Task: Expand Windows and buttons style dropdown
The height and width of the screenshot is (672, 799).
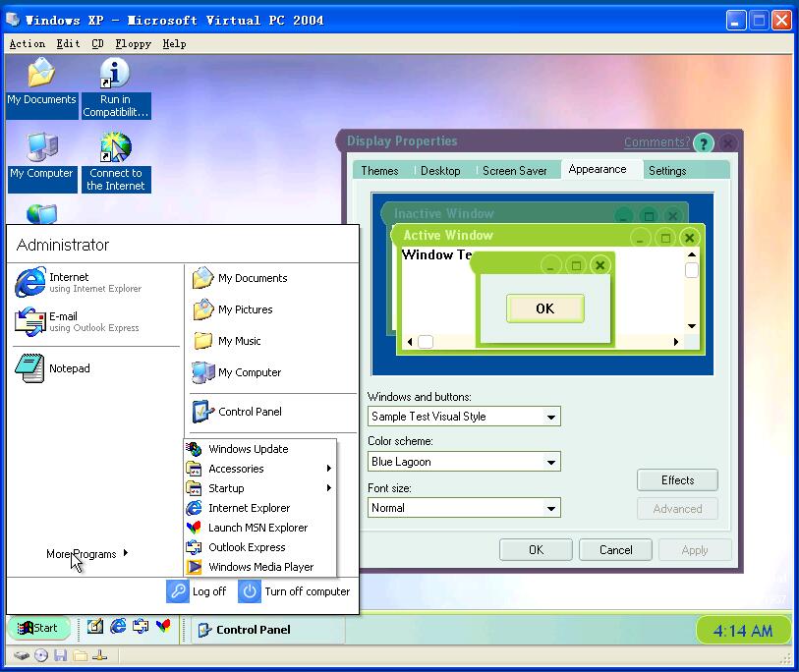Action: pyautogui.click(x=550, y=417)
